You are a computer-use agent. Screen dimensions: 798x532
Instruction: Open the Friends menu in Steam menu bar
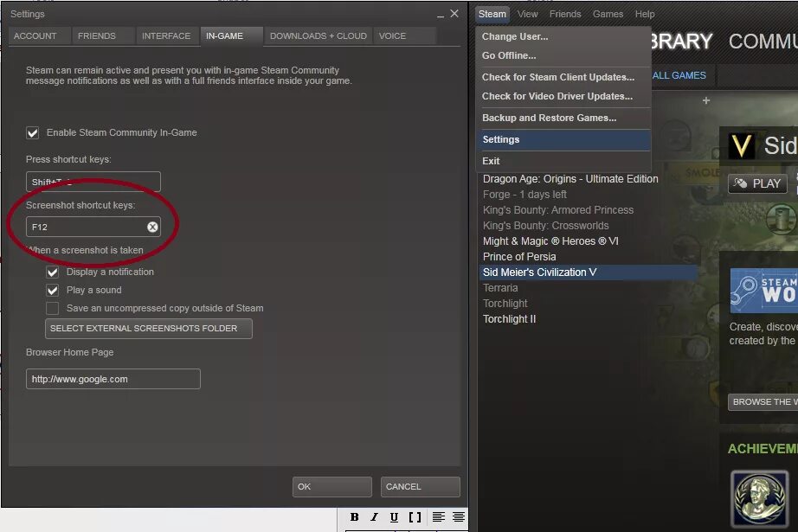(x=565, y=14)
